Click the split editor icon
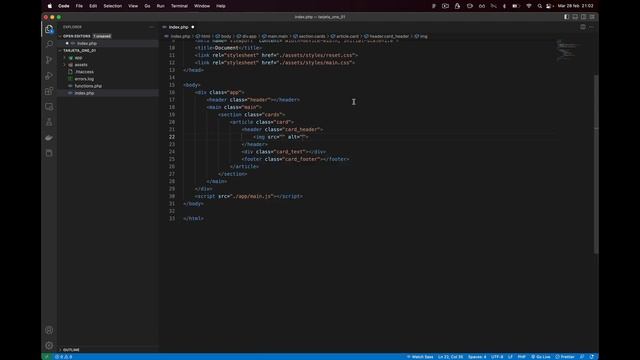The image size is (640, 360). (583, 27)
